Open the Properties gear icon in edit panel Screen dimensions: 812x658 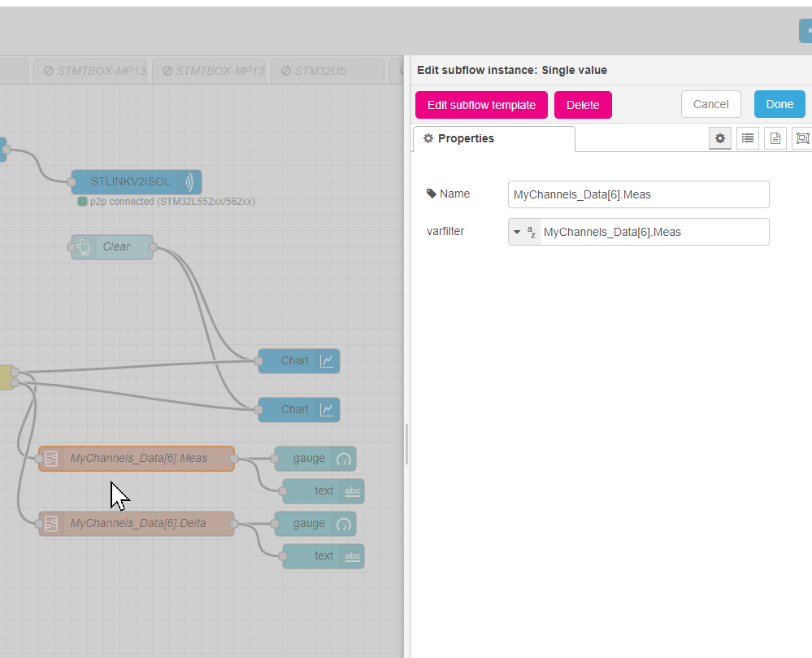[x=720, y=138]
